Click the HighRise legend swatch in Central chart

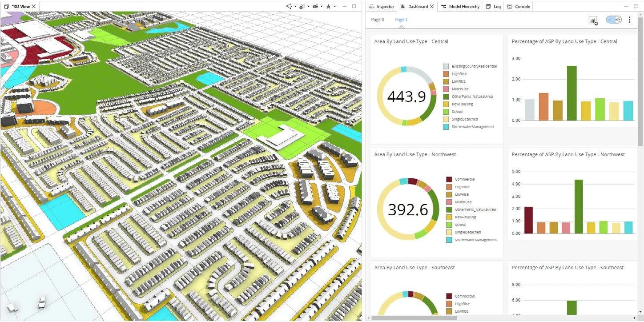tap(446, 74)
